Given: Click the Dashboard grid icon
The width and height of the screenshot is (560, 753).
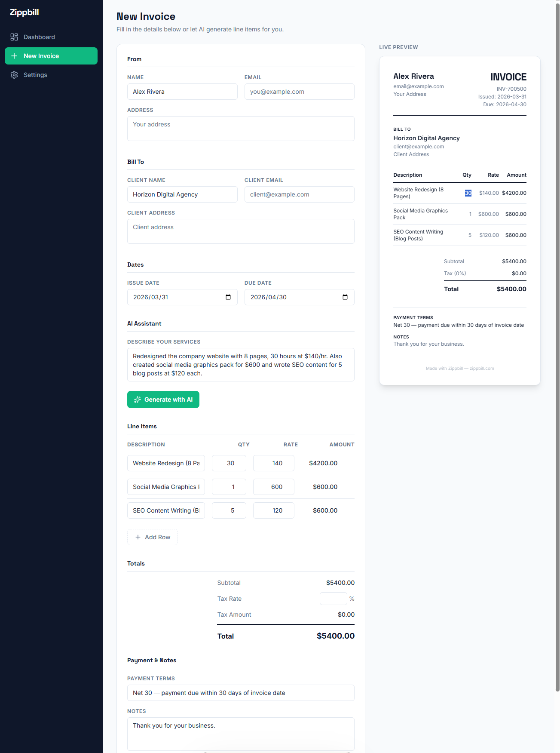Looking at the screenshot, I should pos(14,37).
